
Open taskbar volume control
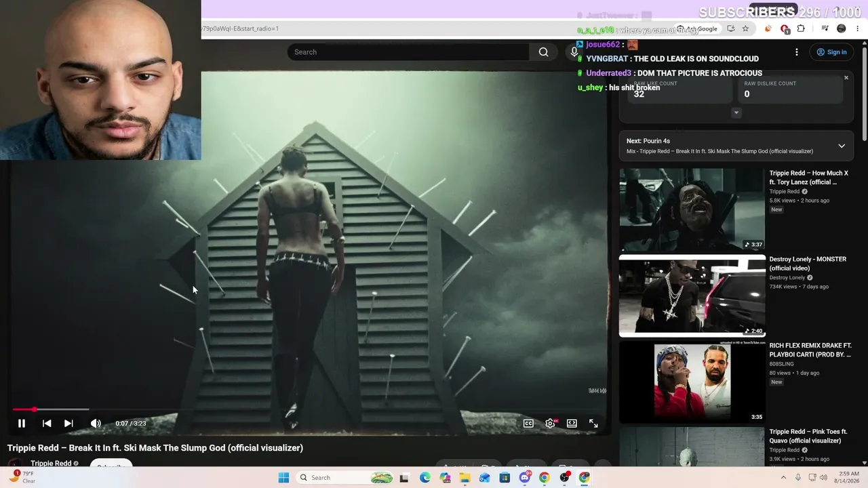coord(824,478)
